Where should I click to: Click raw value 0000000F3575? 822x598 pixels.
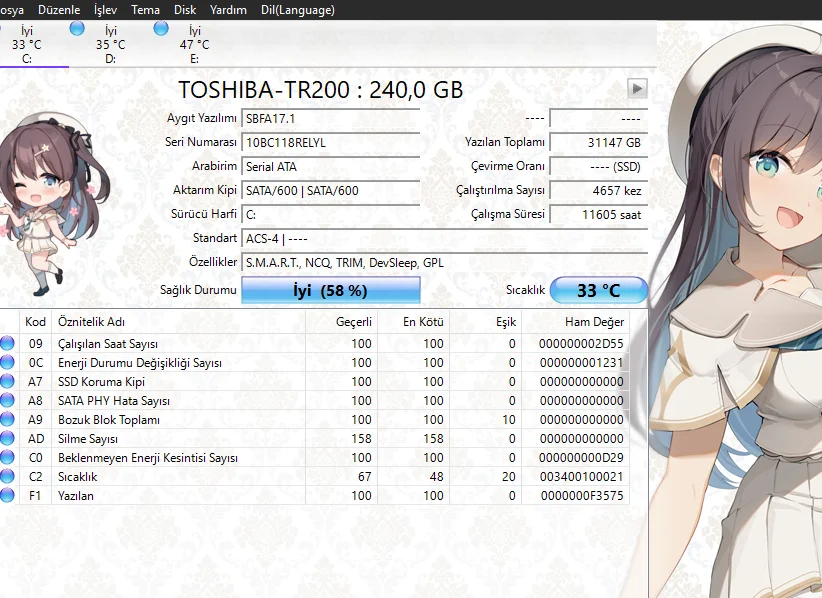click(581, 495)
